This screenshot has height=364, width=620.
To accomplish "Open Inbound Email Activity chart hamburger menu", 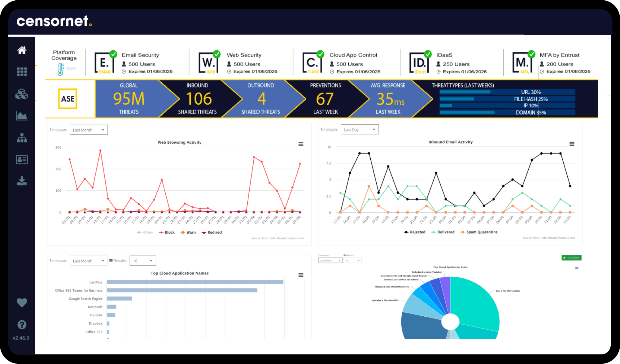I will 572,144.
